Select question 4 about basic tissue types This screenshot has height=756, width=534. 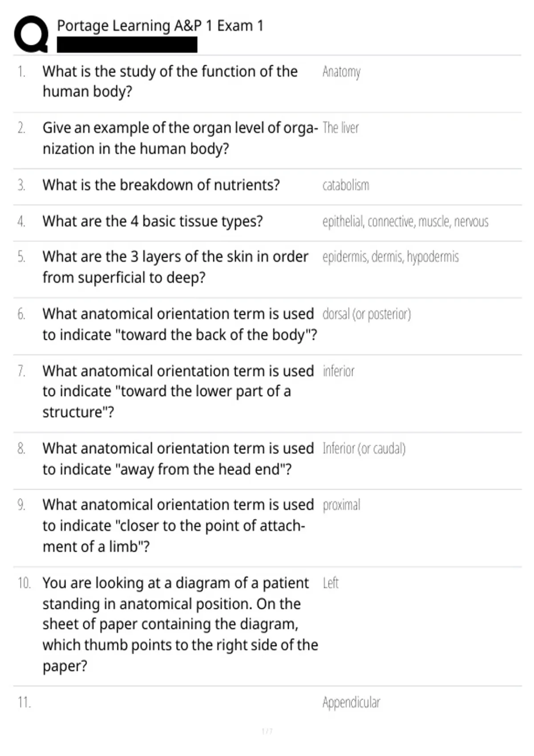click(x=153, y=221)
